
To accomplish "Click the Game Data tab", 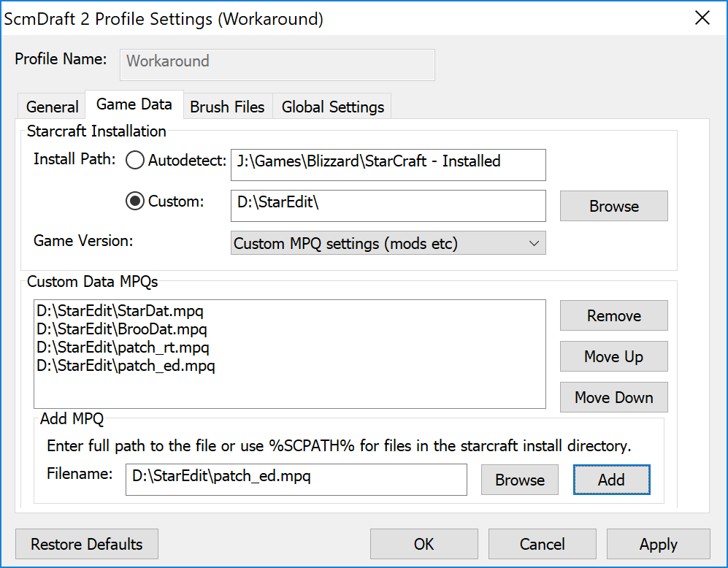I will pyautogui.click(x=134, y=104).
